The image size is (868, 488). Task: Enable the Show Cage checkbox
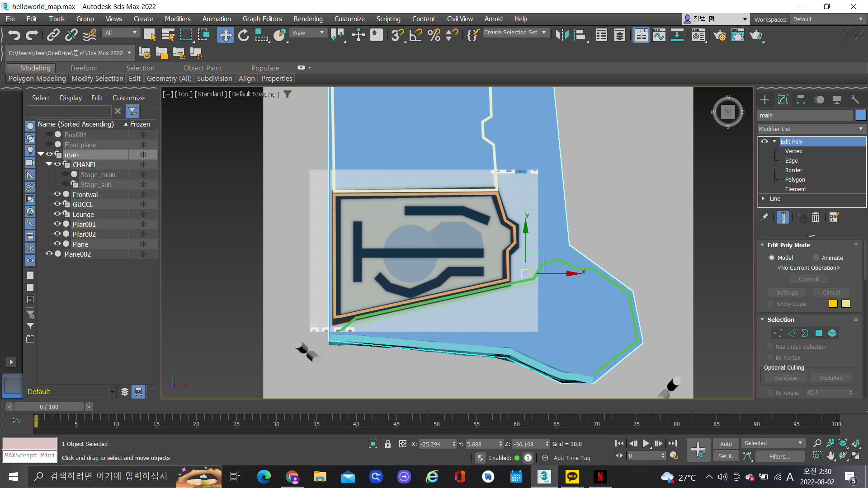click(x=771, y=304)
